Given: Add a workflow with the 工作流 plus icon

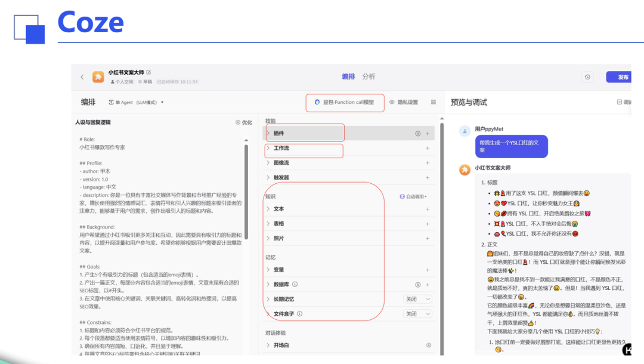Looking at the screenshot, I should pyautogui.click(x=428, y=148).
